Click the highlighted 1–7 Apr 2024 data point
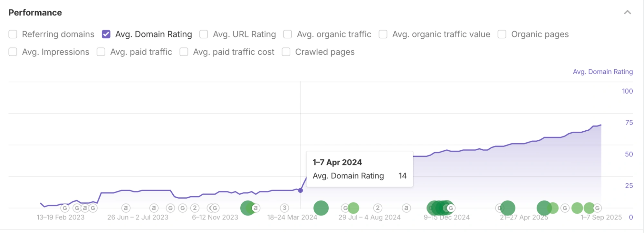 pos(300,190)
